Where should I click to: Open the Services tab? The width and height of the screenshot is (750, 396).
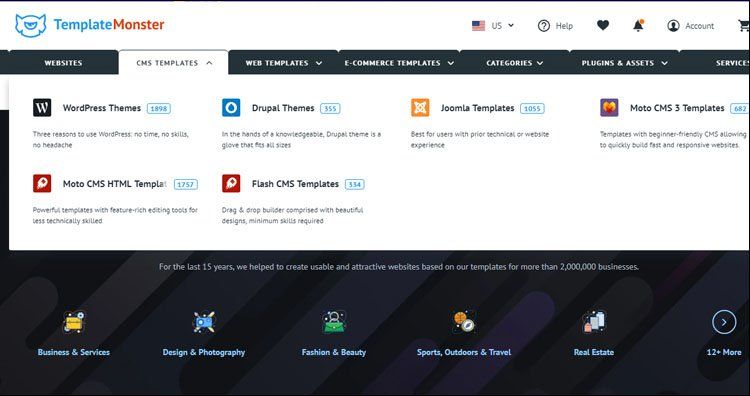pos(732,63)
